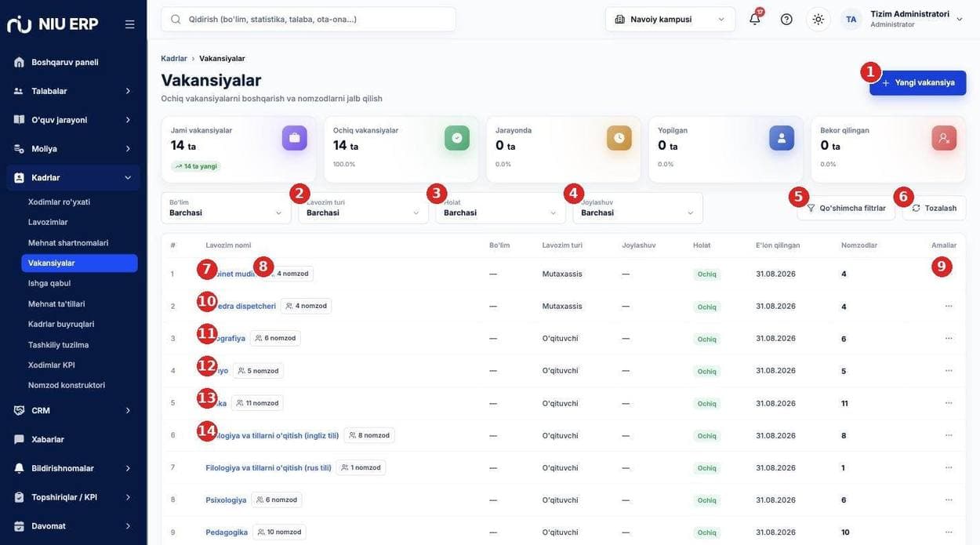Open actions menu for Kafedra dispetcheri row
This screenshot has height=545, width=980.
click(949, 306)
